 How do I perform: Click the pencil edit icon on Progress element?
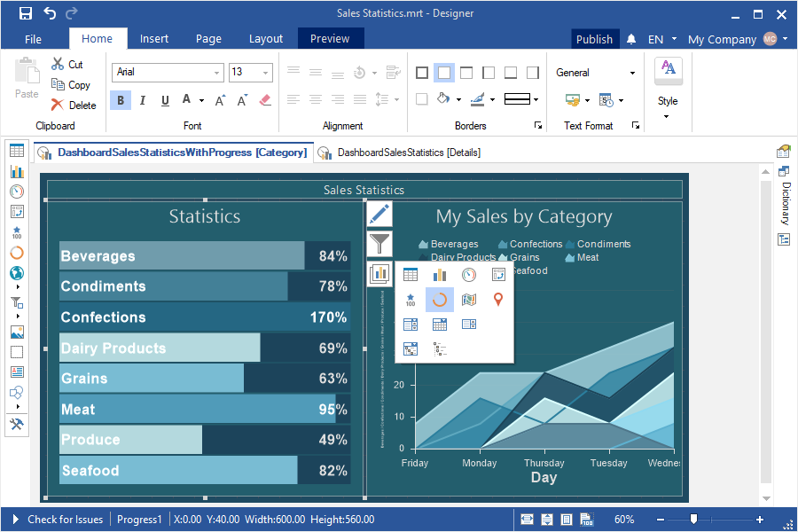379,215
